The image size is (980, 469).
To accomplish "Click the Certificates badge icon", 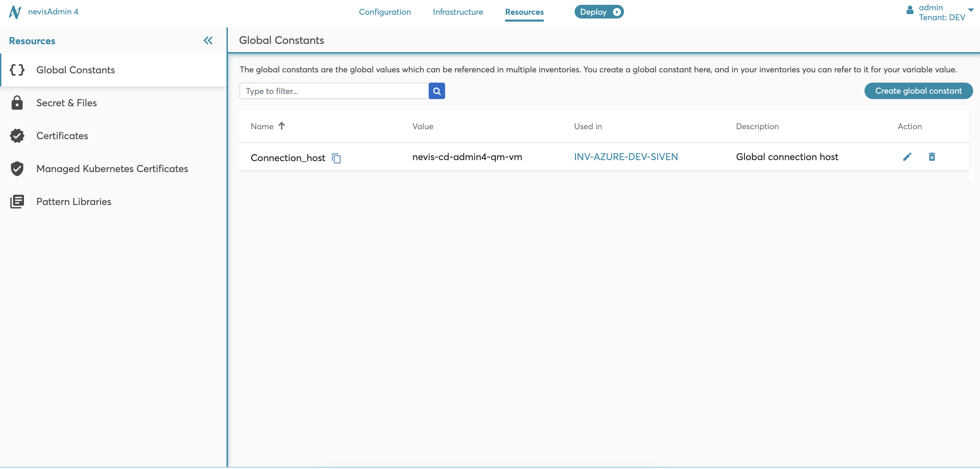I will pyautogui.click(x=17, y=135).
